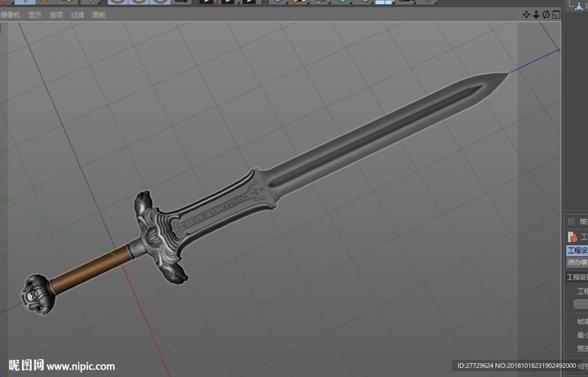The image size is (588, 377).
Task: Click the attribute manager dotted grip handle
Action: (571, 221)
